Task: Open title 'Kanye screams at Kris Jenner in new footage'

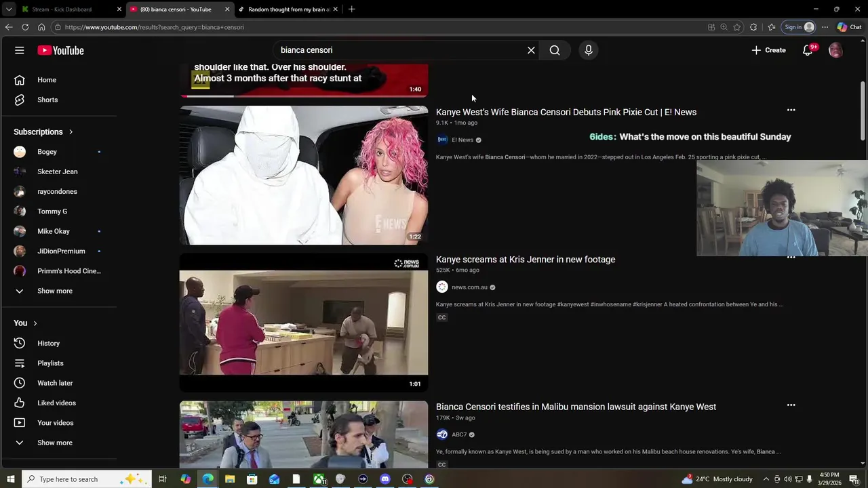Action: [x=526, y=260]
